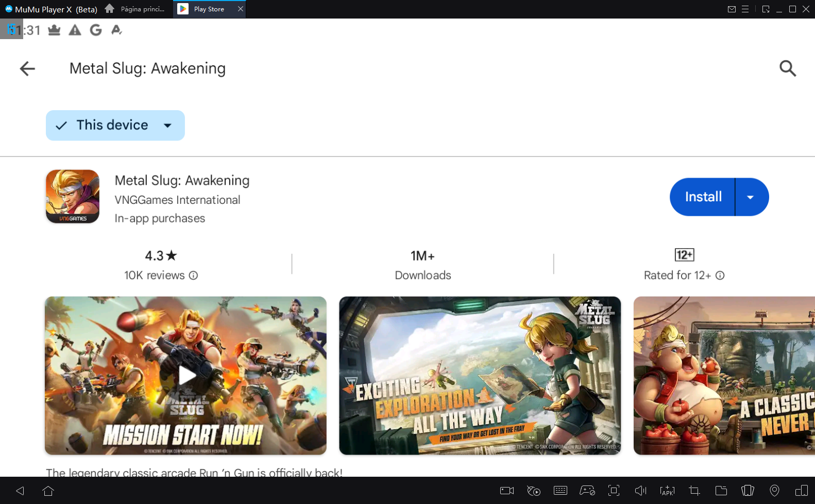This screenshot has width=815, height=504.
Task: Open the gamepad settings icon
Action: [587, 491]
